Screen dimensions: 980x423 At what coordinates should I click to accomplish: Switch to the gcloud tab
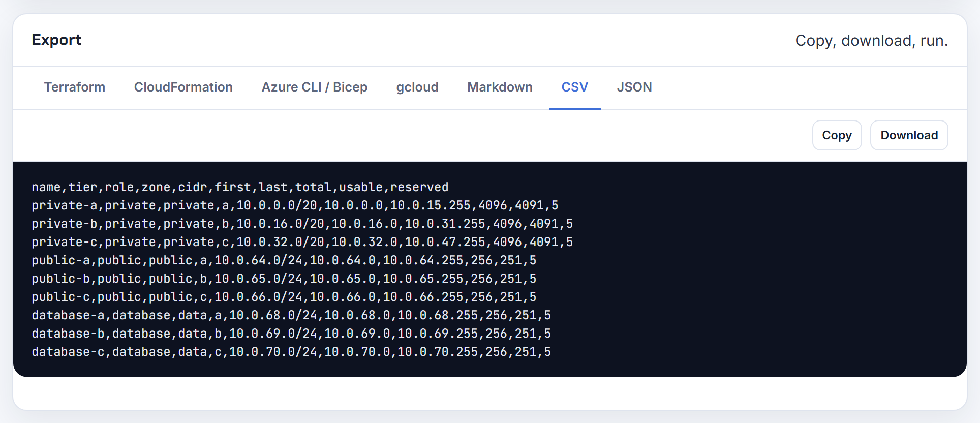coord(417,87)
